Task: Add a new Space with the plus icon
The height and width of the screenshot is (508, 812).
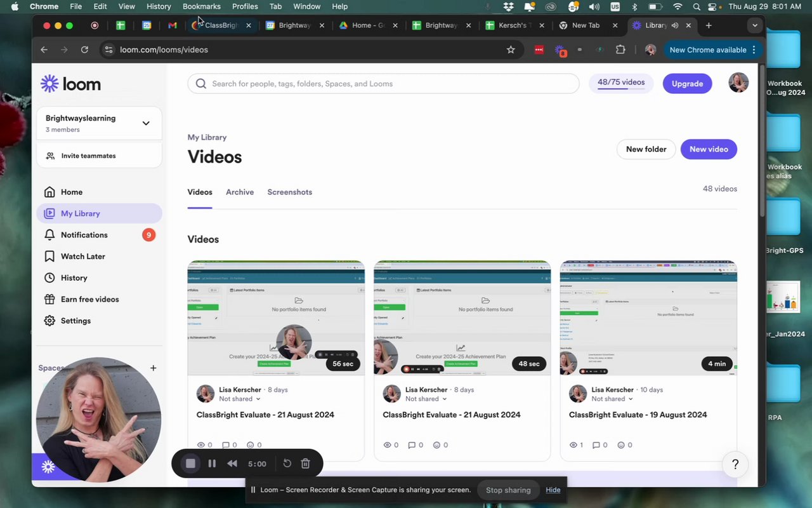Action: (x=153, y=368)
